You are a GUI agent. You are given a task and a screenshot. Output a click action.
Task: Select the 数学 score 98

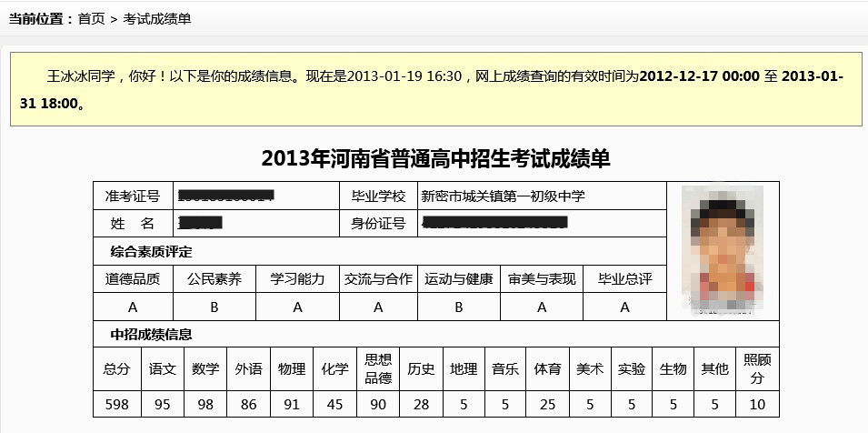pyautogui.click(x=205, y=404)
